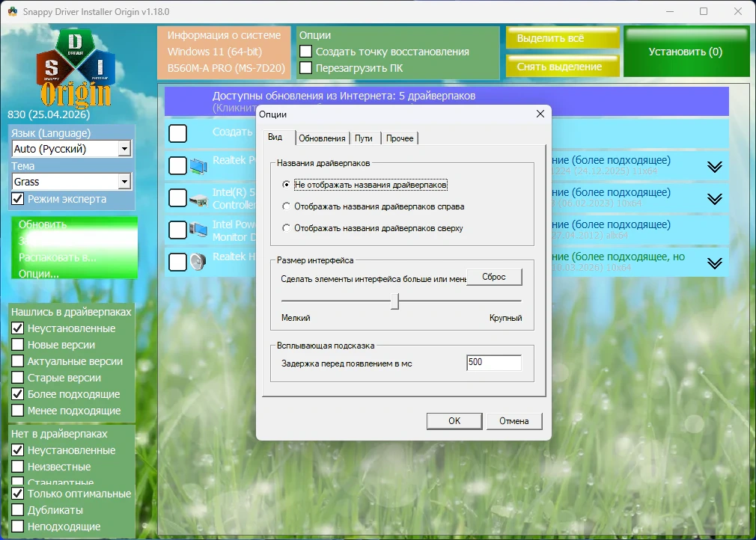The height and width of the screenshot is (540, 756).
Task: Select 'Отображать названия драйверпаков сверху' radio
Action: coord(287,228)
